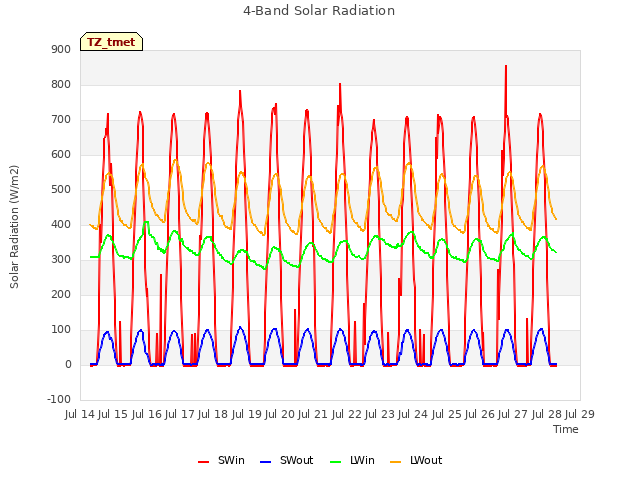The width and height of the screenshot is (640, 480).
Task: Click the Solar Radiation (W/m2) axis label
Action: [14, 227]
